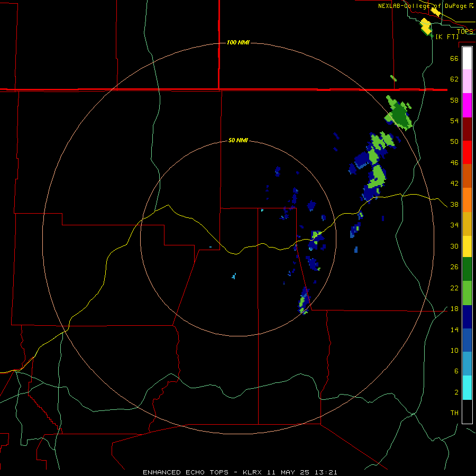Click the TH legend label

coord(454,413)
